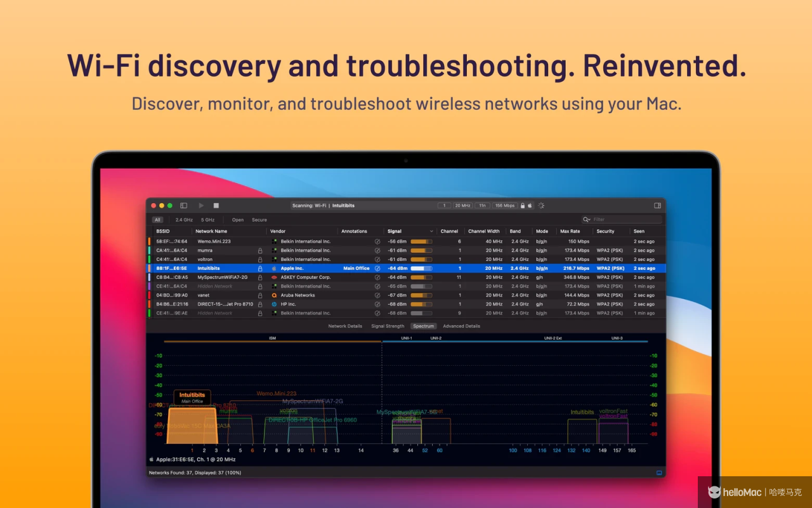The width and height of the screenshot is (812, 508).
Task: Click the scanning activity spinner icon
Action: click(x=541, y=206)
